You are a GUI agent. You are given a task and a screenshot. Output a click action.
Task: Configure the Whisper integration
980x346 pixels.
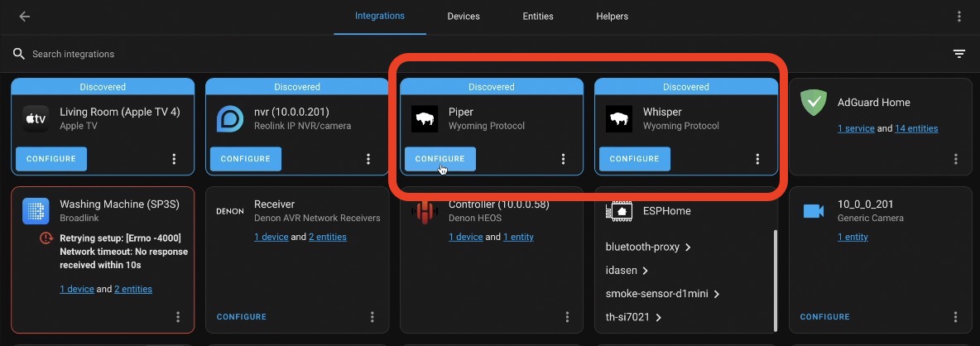point(634,159)
